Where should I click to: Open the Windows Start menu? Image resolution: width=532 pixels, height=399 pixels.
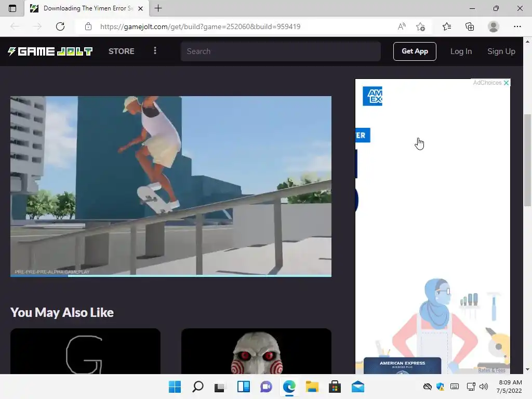[x=175, y=387]
